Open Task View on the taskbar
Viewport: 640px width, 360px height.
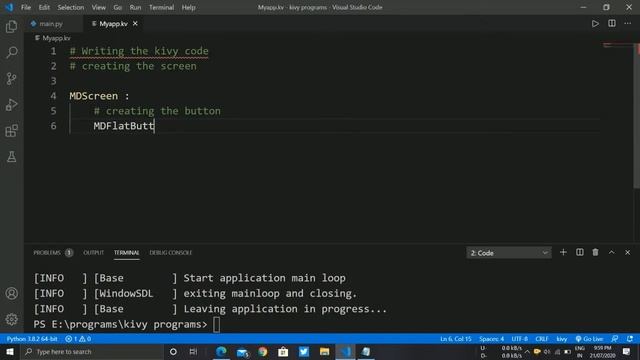193,351
